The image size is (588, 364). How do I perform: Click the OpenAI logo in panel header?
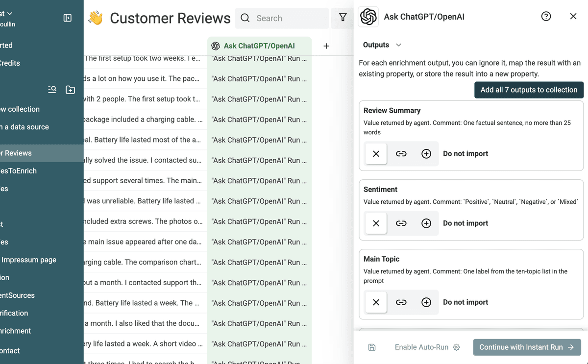point(368,17)
